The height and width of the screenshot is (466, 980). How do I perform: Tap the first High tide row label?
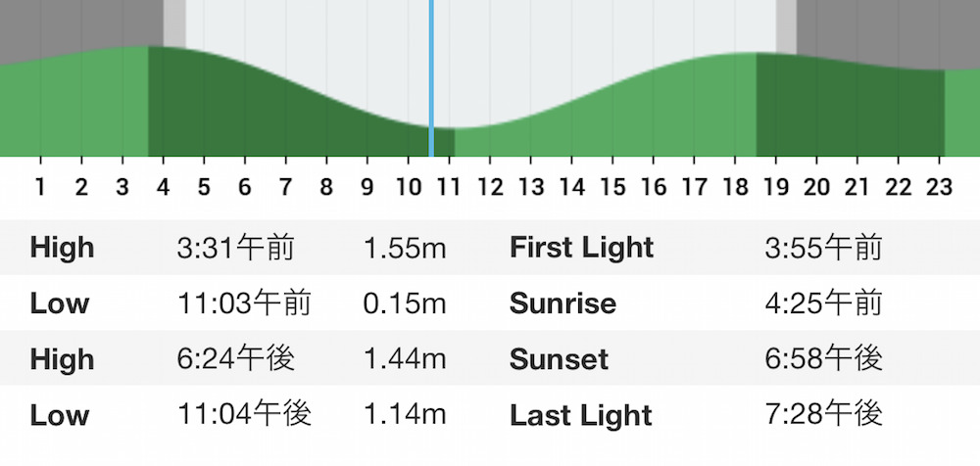(x=62, y=248)
